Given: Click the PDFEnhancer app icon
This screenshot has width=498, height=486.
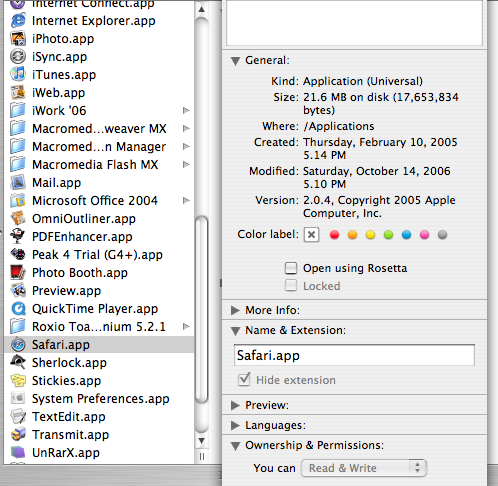Looking at the screenshot, I should click(18, 237).
